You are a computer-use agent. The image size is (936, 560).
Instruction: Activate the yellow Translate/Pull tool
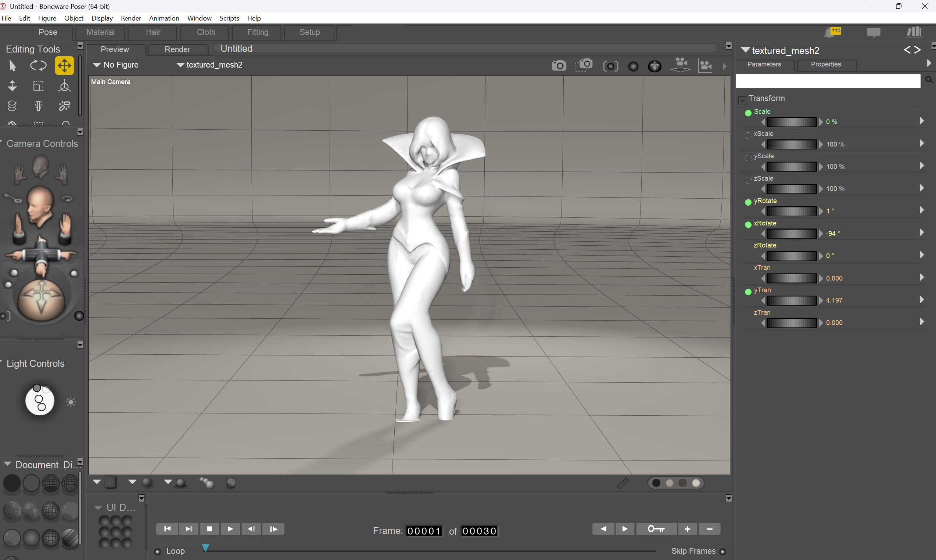pyautogui.click(x=64, y=66)
